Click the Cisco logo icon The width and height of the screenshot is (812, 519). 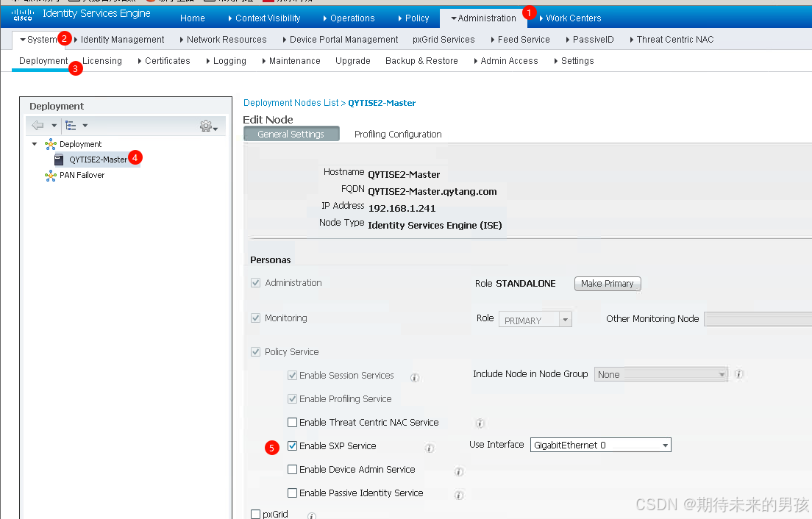coord(23,14)
